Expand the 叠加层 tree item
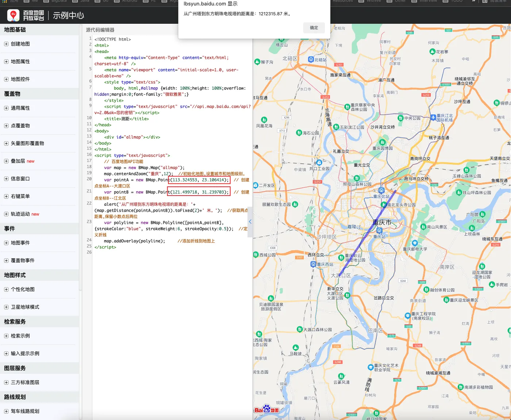Image resolution: width=511 pixels, height=420 pixels. click(x=6, y=161)
